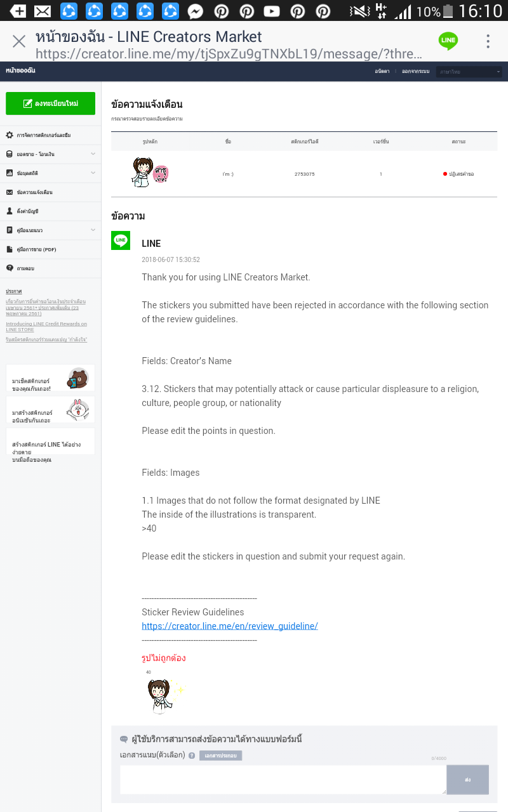Click the green new registration button
The width and height of the screenshot is (508, 812).
click(x=50, y=103)
